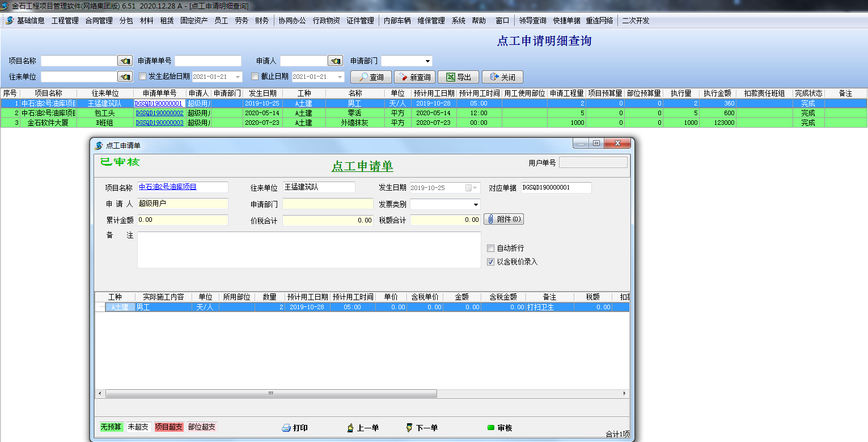
Task: Export results with the 导出 Excel button
Action: click(x=458, y=77)
